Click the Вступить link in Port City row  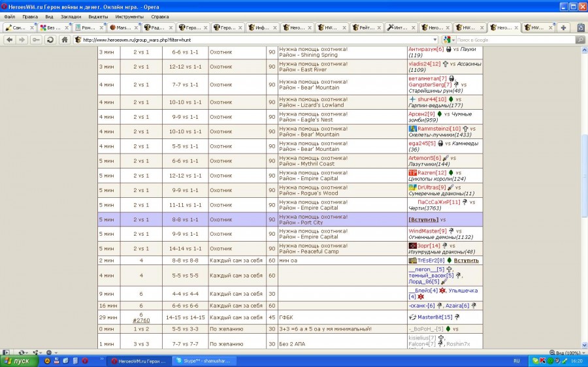click(x=423, y=220)
